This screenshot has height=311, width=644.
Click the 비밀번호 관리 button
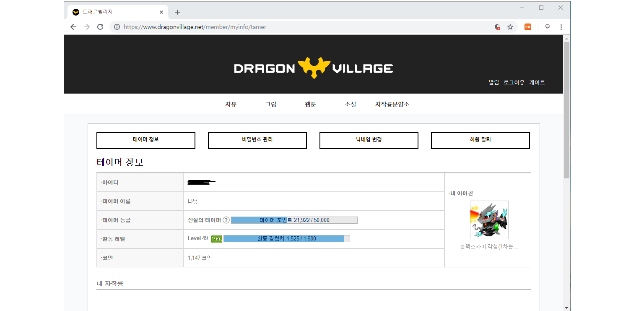[257, 140]
